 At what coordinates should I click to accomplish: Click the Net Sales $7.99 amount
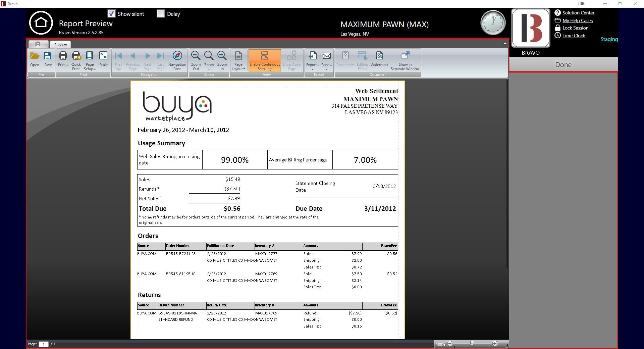click(233, 198)
